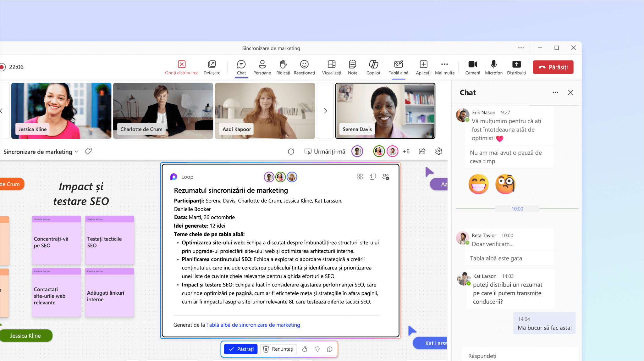Expand the meeting participants +6 overflow

point(405,152)
